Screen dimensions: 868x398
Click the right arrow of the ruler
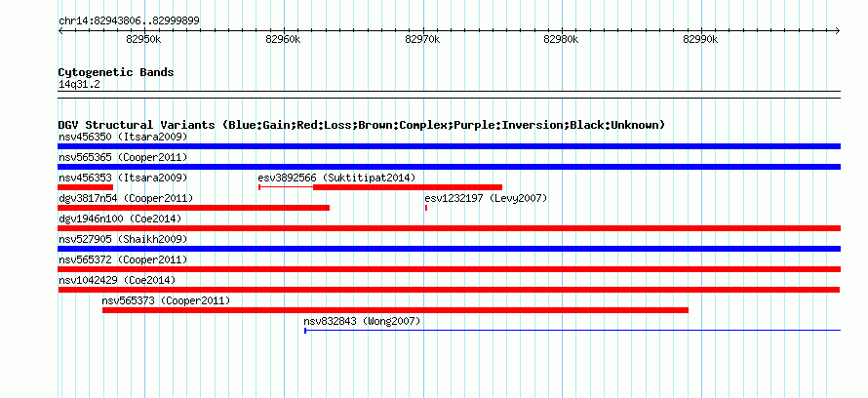pos(838,31)
